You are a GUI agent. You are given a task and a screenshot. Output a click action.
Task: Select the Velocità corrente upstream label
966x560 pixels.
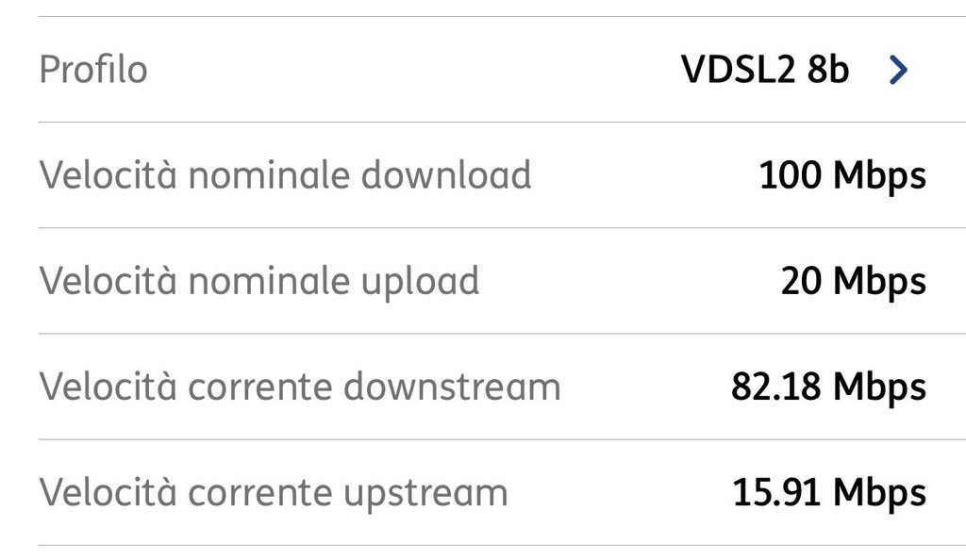(x=274, y=492)
